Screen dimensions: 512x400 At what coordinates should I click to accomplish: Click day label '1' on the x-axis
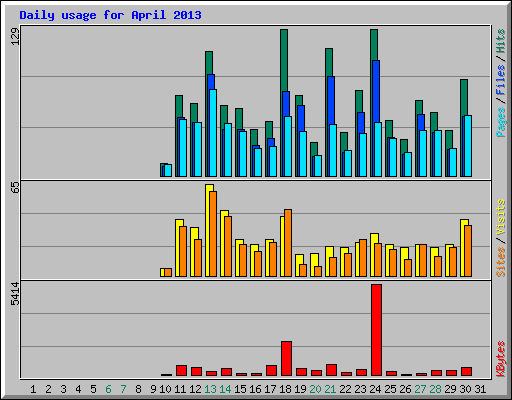[33, 389]
